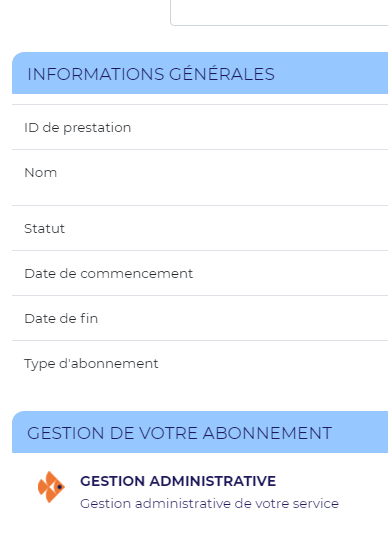Click the GESTION DE VOTRE ABONNEMENT header
This screenshot has width=388, height=535.
pos(200,432)
